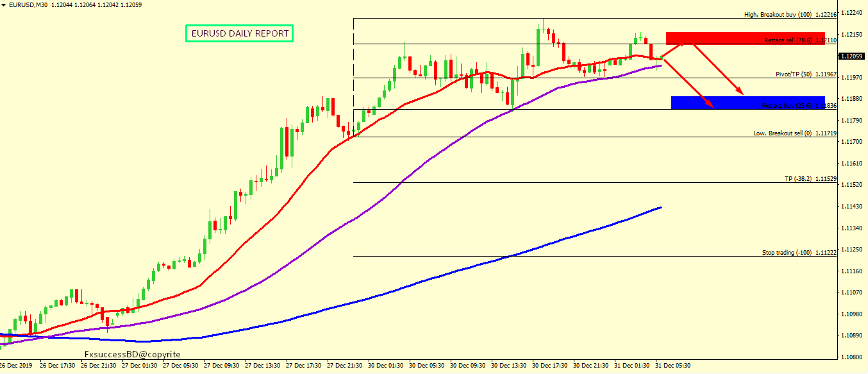Click the triangle arrow beside EURUSD,M30

click(4, 4)
